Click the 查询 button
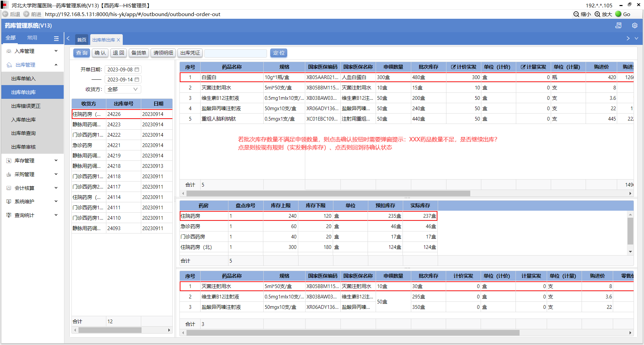 click(82, 53)
